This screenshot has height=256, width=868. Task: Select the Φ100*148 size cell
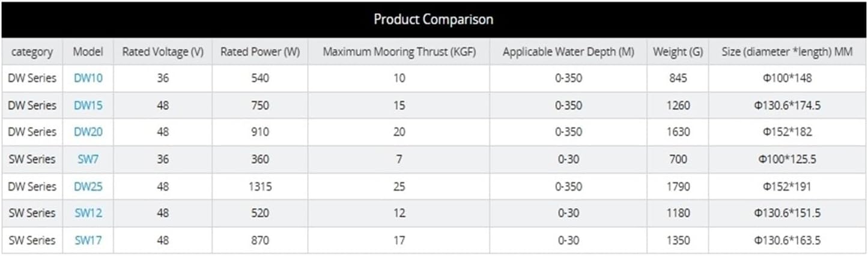[x=787, y=78]
